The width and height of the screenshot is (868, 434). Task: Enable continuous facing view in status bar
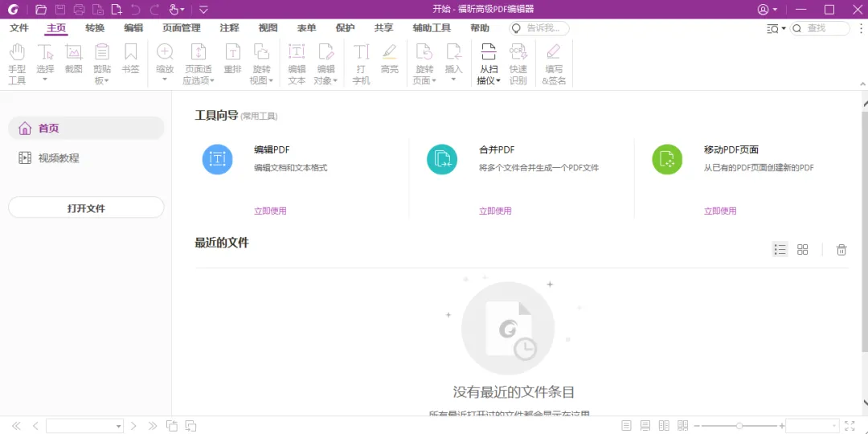[x=682, y=426]
